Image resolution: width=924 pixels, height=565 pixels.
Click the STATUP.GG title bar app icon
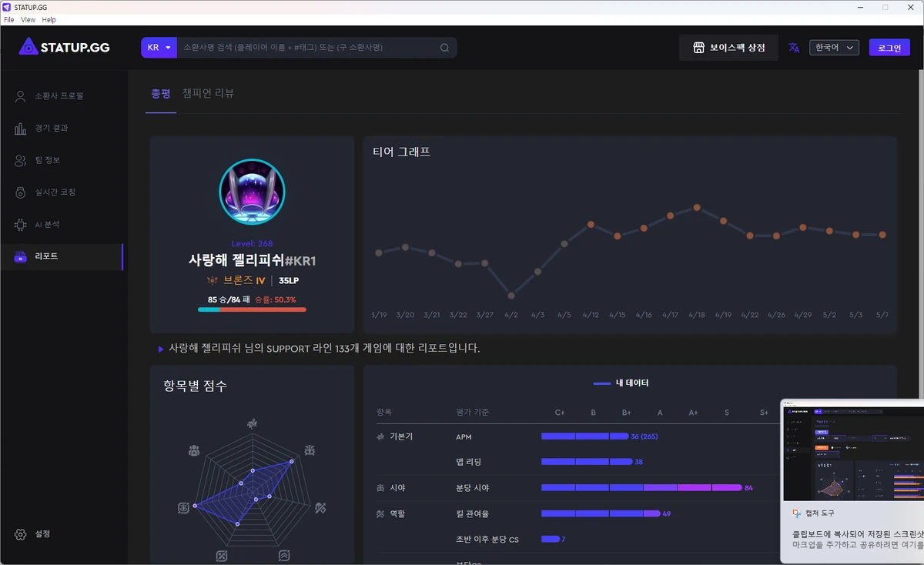(x=7, y=7)
